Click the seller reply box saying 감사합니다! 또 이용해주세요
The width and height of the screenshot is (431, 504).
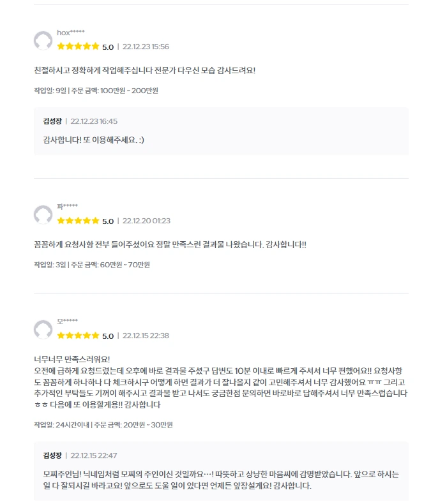222,131
